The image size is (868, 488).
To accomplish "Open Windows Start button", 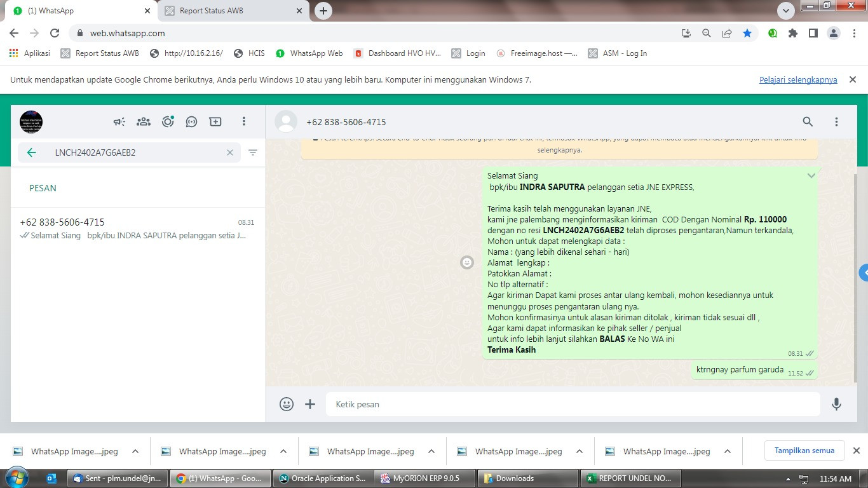I will pyautogui.click(x=17, y=478).
